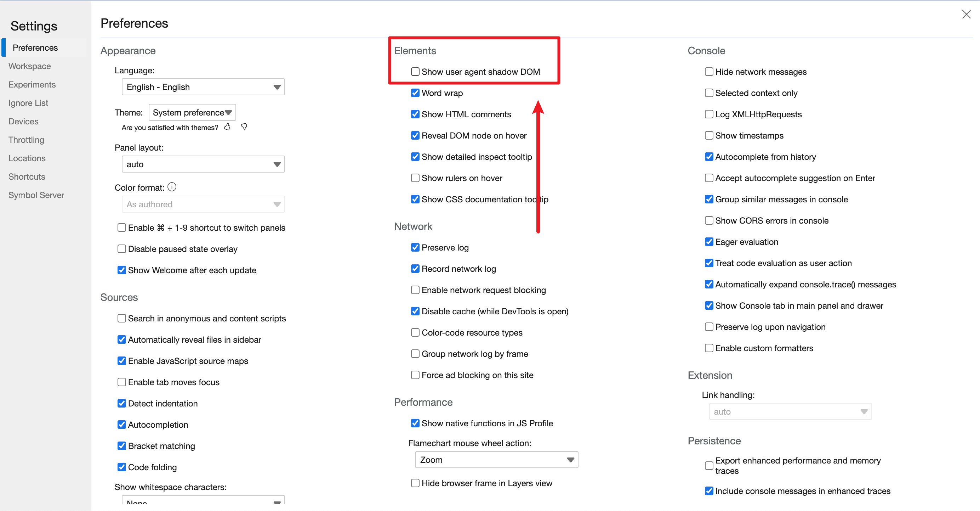The width and height of the screenshot is (980, 511).
Task: Open Flamechart mouse wheel action dropdown
Action: [x=496, y=460]
